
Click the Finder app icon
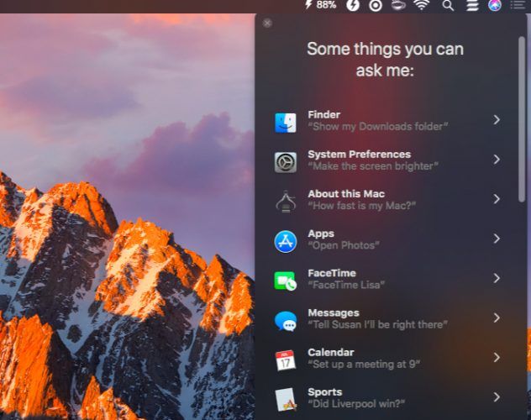click(286, 123)
